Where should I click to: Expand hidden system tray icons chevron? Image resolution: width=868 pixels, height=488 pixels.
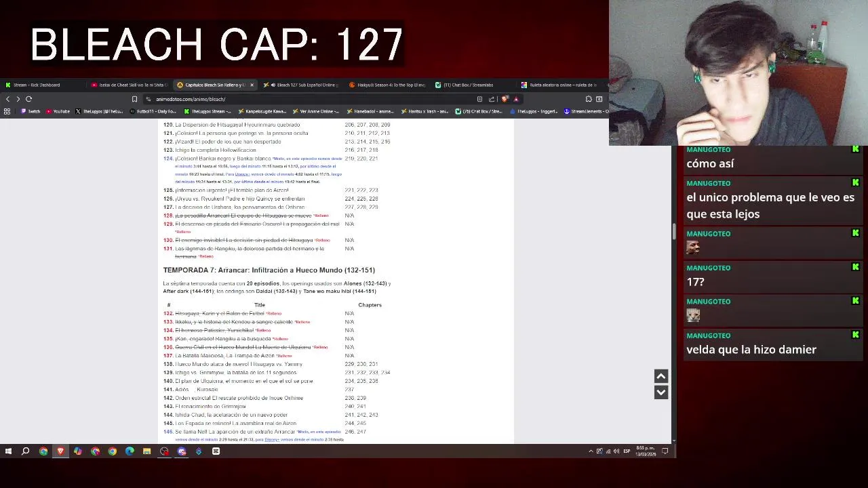591,451
